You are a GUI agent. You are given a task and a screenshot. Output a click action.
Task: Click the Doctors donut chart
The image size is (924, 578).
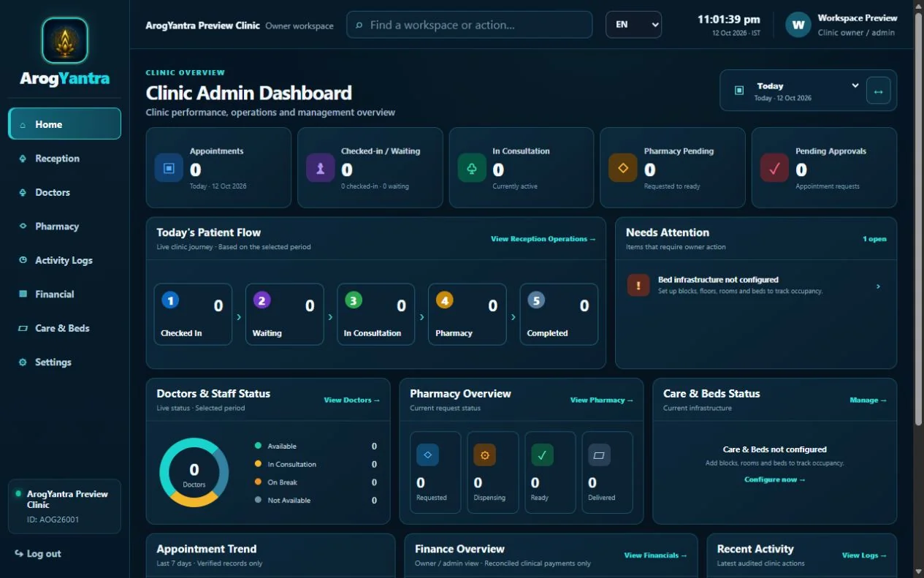point(194,473)
